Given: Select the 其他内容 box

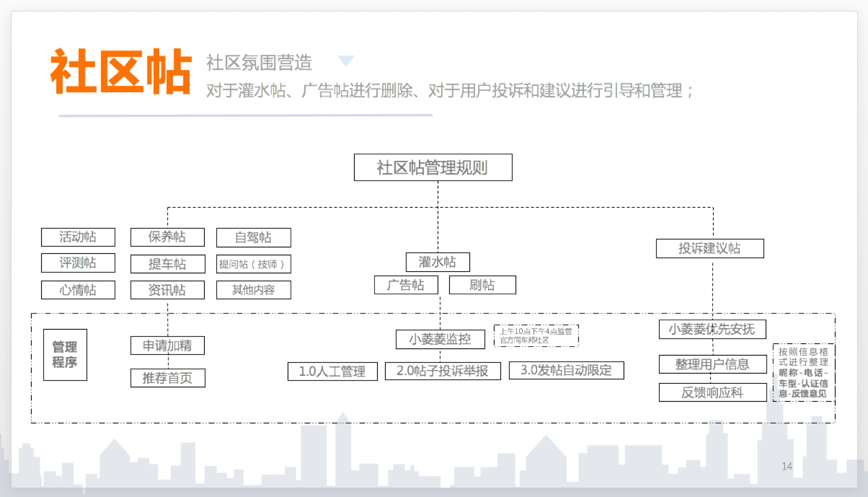Looking at the screenshot, I should click(x=253, y=290).
